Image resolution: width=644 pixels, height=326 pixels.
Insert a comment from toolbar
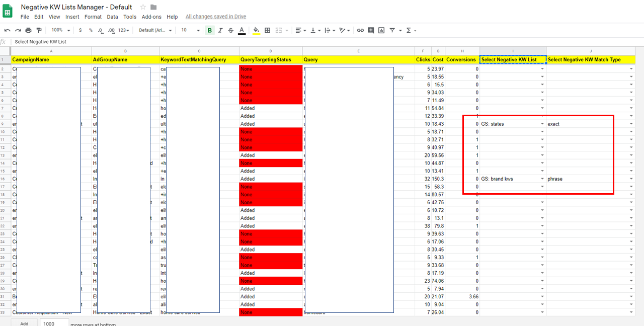(371, 30)
